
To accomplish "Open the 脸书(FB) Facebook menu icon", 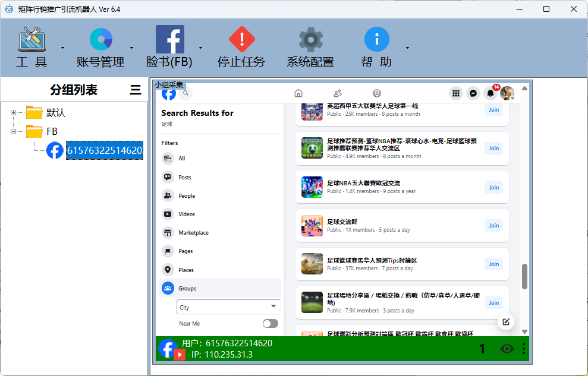I will coord(170,39).
